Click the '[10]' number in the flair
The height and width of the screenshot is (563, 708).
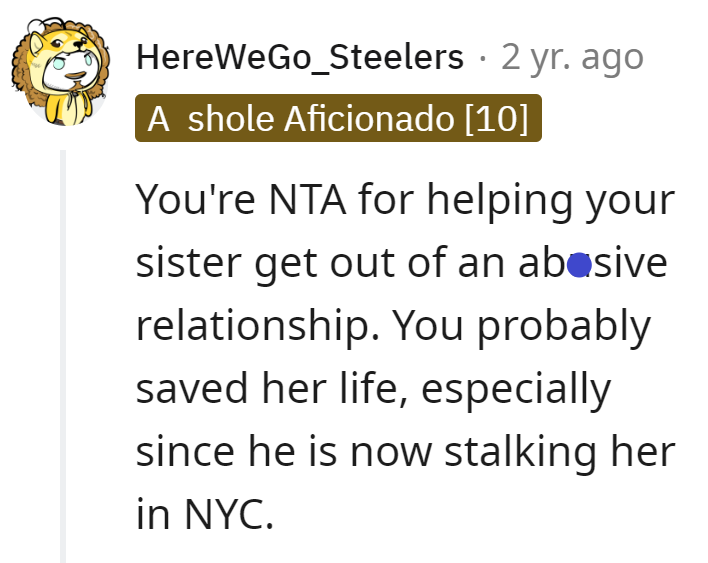point(496,118)
